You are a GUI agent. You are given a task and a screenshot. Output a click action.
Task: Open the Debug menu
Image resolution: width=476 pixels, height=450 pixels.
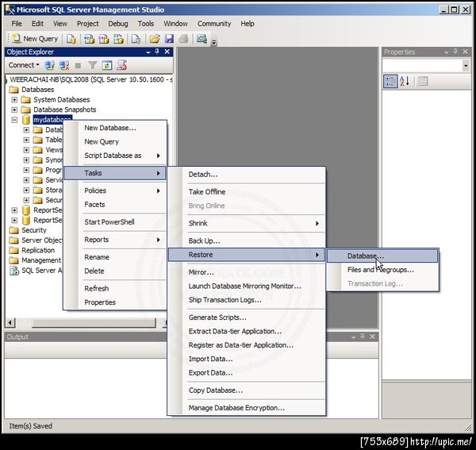(x=118, y=24)
